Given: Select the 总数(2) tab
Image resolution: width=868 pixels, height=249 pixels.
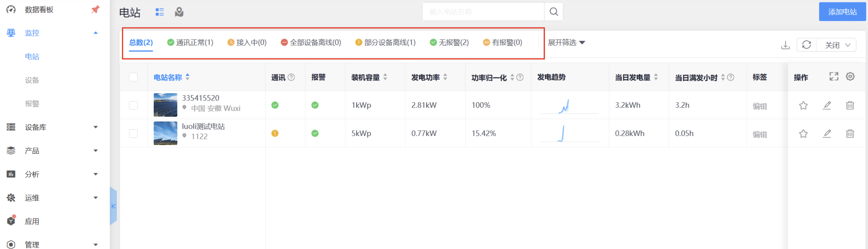Looking at the screenshot, I should tap(141, 42).
